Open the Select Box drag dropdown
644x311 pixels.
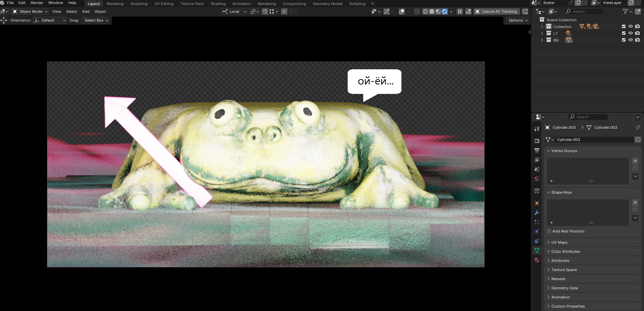coord(96,20)
